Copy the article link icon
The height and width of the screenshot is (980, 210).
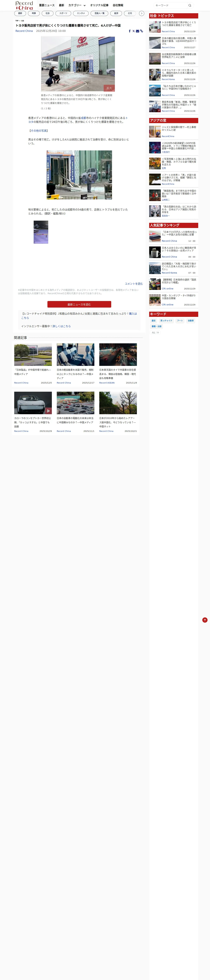(141, 31)
